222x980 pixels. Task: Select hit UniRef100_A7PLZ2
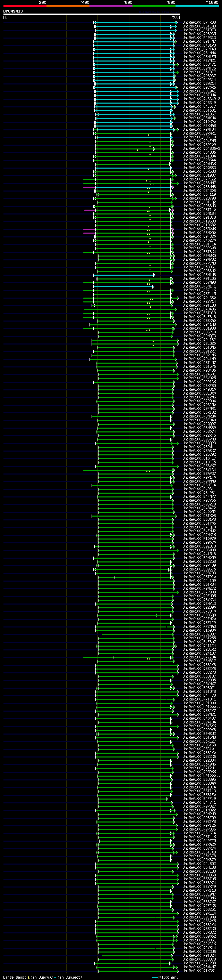point(199,179)
